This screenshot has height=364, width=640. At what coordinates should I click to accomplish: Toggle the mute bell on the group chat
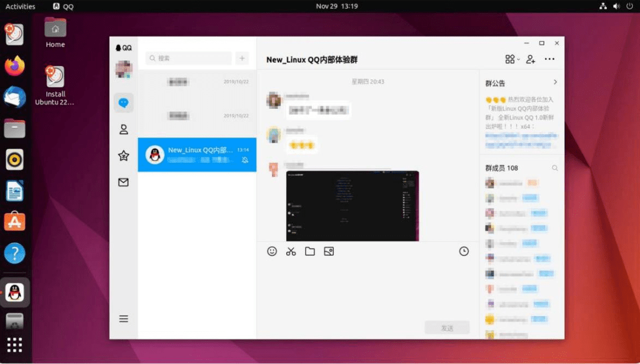coord(245,160)
